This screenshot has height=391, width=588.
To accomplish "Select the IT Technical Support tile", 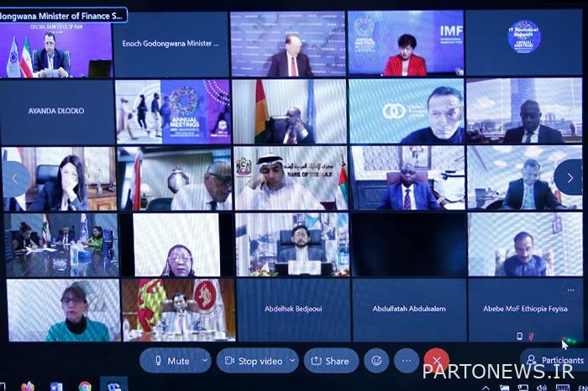I will click(x=524, y=43).
